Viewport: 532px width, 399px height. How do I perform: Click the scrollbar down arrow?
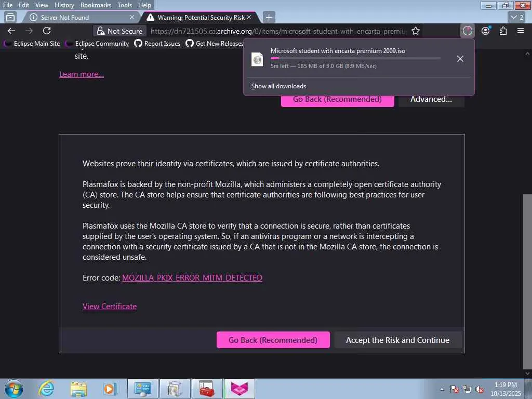coord(527,374)
